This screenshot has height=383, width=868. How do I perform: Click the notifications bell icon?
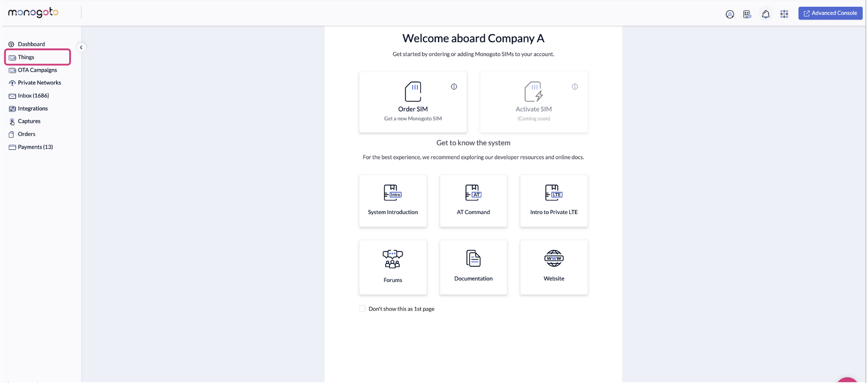(x=765, y=14)
